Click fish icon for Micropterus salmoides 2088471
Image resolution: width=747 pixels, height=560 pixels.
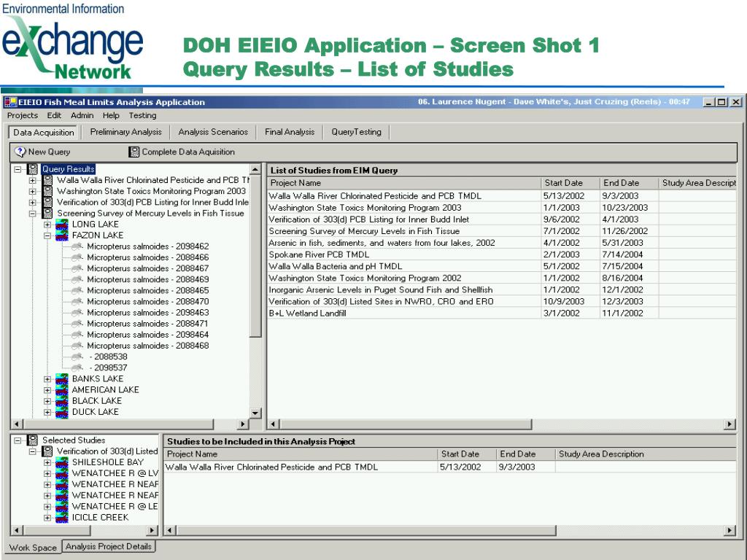pos(77,323)
